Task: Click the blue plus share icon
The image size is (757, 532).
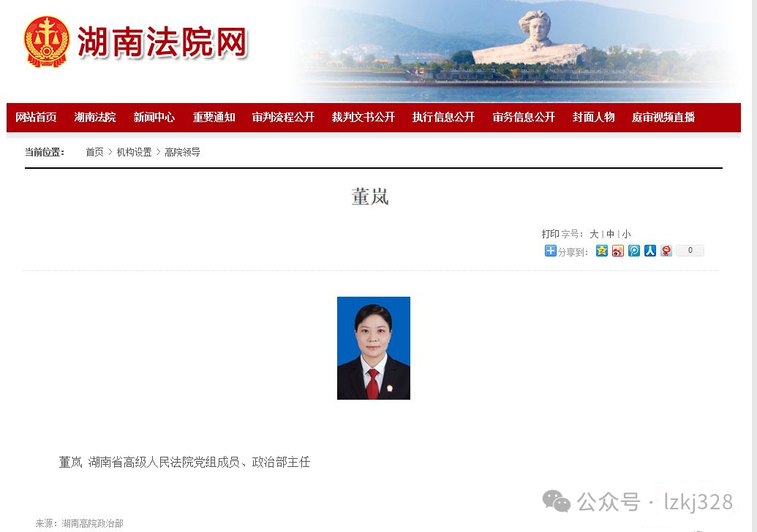Action: tap(550, 251)
